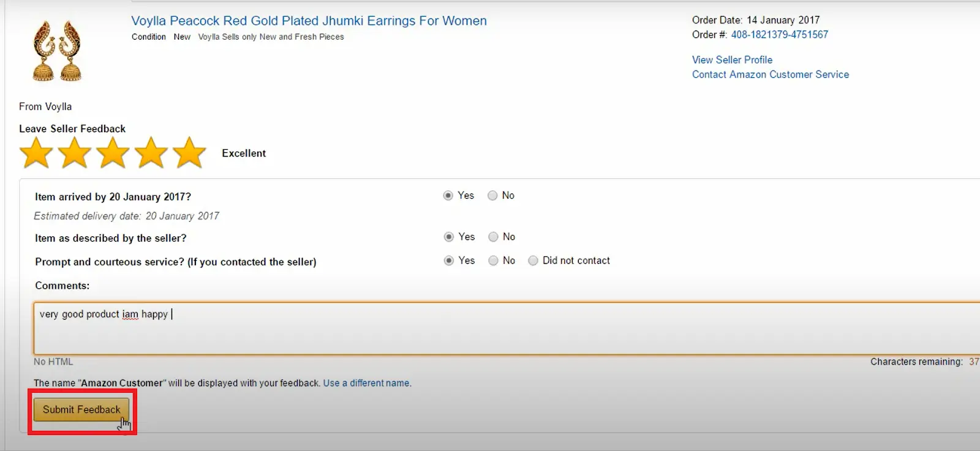Click Use a different name link
The image size is (980, 451).
(366, 383)
